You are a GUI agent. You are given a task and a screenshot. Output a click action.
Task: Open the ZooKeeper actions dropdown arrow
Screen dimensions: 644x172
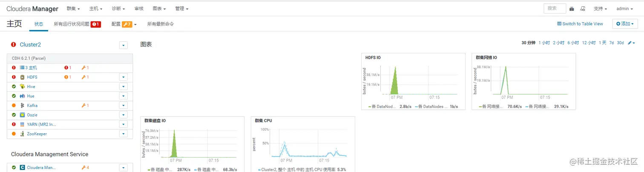[x=123, y=134]
